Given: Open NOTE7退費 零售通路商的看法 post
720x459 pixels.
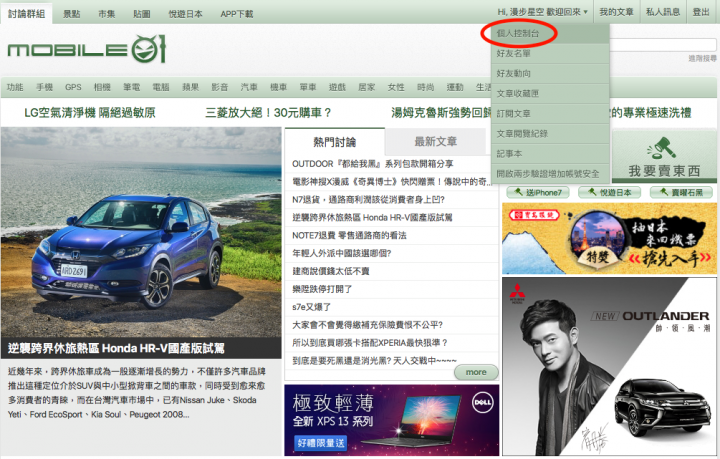Looking at the screenshot, I should pyautogui.click(x=349, y=235).
